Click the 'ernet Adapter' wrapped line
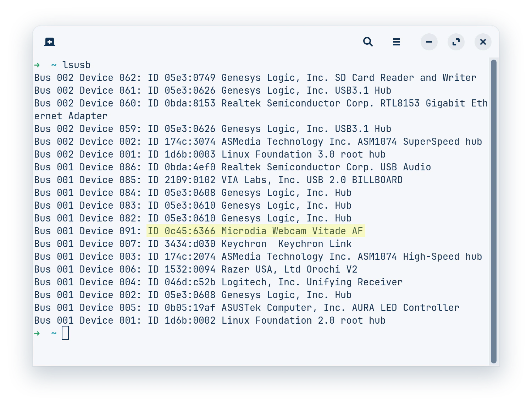Image resolution: width=532 pixels, height=406 pixels. pos(71,116)
